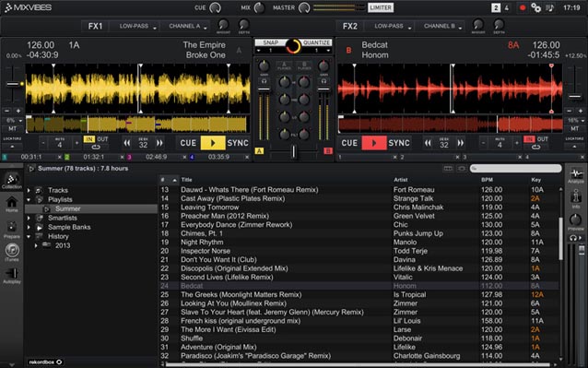Screen dimensions: 588x368
Task: Click the red B crossfader assign button
Action: pyautogui.click(x=328, y=151)
